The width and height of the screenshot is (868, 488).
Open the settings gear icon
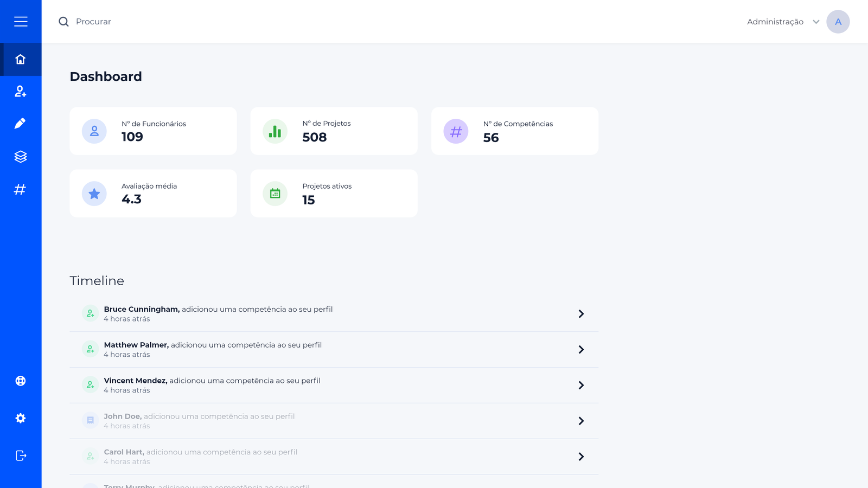pos(21,418)
